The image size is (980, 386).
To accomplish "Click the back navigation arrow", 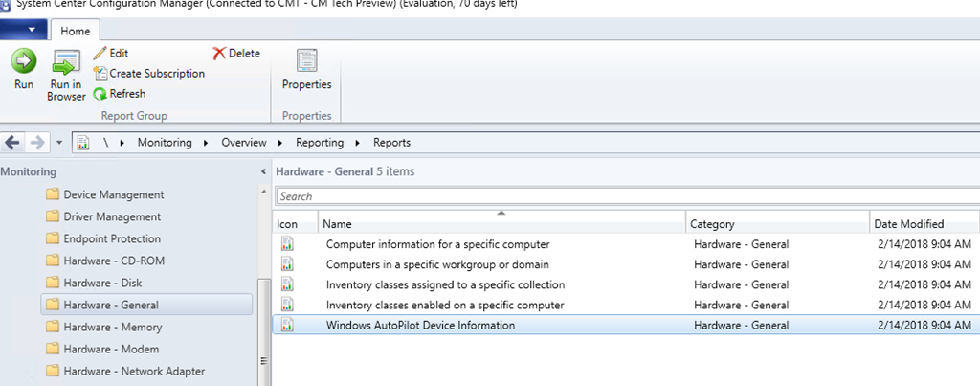I will pyautogui.click(x=12, y=143).
